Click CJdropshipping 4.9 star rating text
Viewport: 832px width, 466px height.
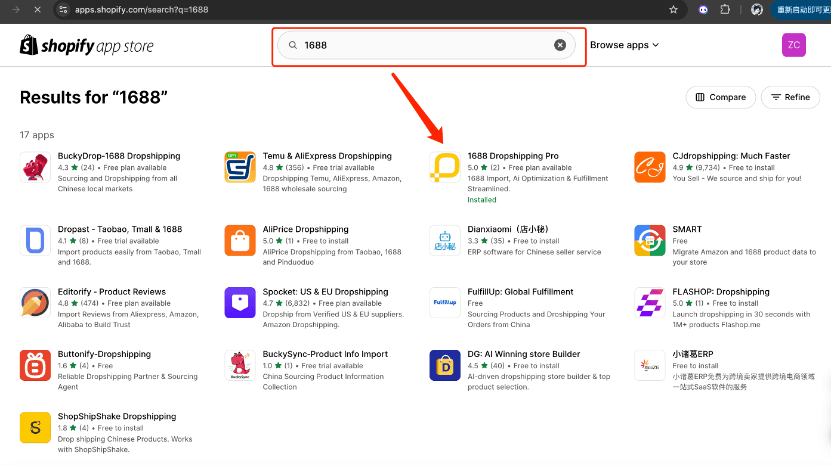696,168
